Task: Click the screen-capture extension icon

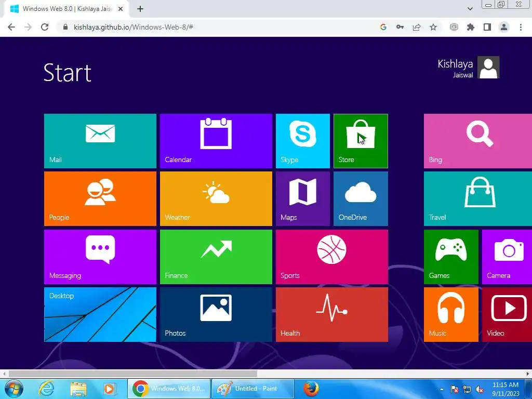Action: tap(454, 27)
